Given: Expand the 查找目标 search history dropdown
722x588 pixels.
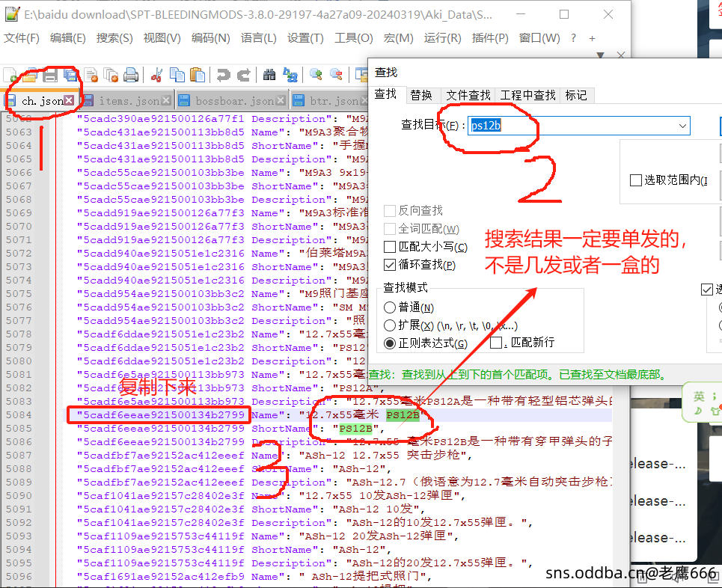Looking at the screenshot, I should point(682,126).
